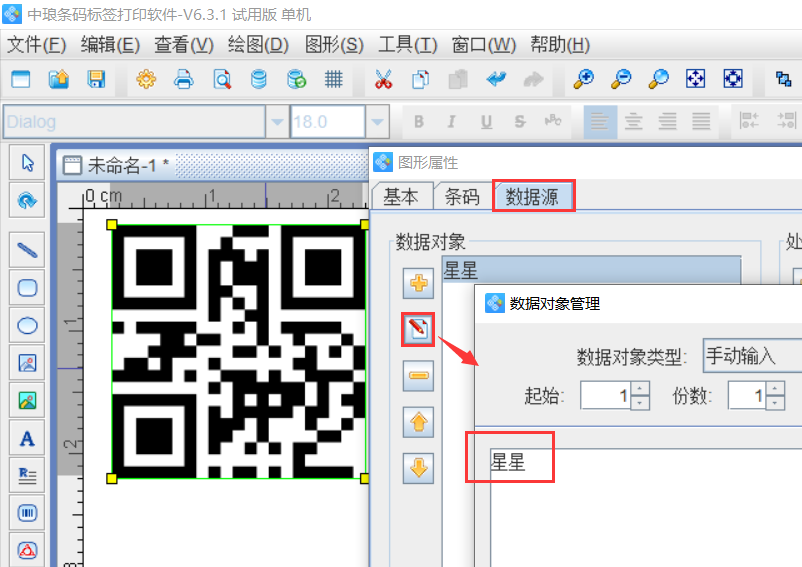The width and height of the screenshot is (802, 567).
Task: Select the arrow pointer tool
Action: click(27, 163)
